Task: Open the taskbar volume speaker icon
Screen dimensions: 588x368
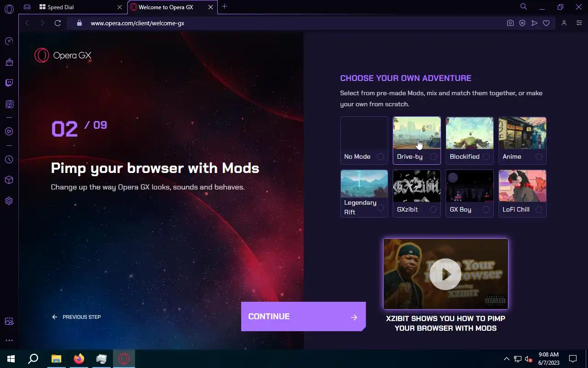Action: pos(528,359)
